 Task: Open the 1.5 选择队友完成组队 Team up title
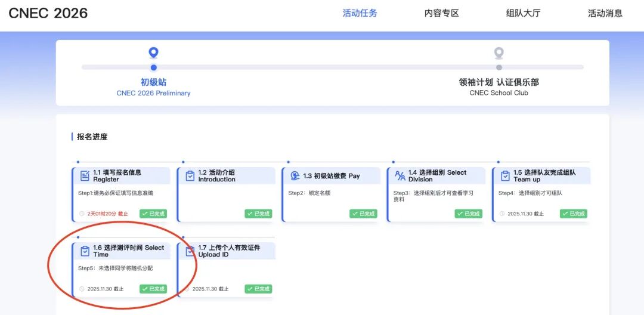coord(544,176)
